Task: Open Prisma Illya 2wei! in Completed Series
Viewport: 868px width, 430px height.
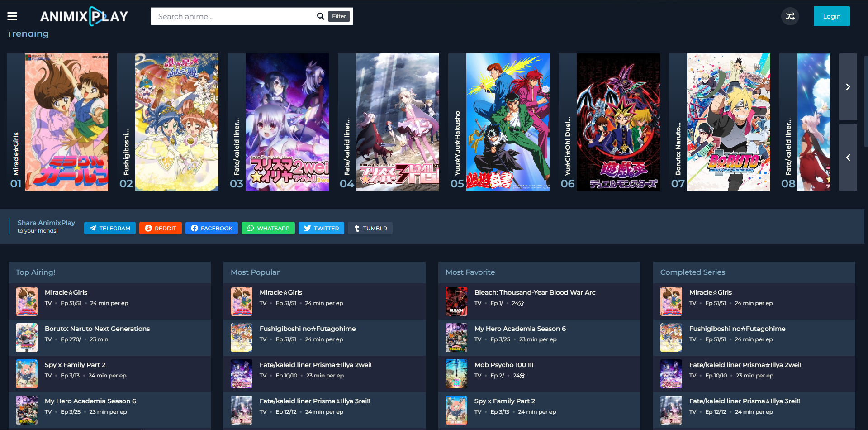Action: click(745, 365)
